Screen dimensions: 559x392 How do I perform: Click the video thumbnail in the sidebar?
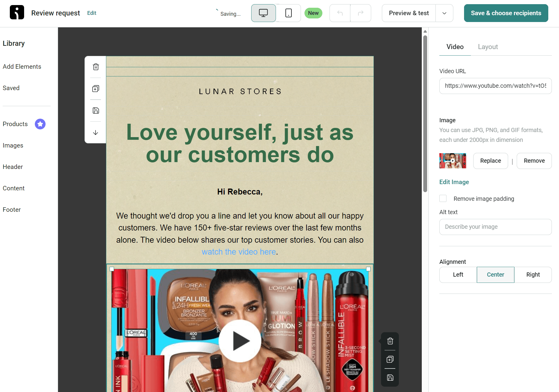click(x=452, y=161)
